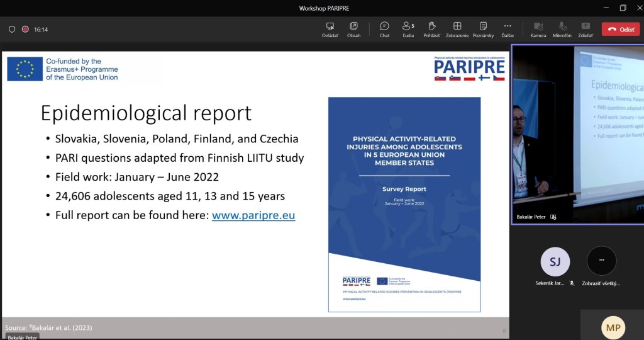Show the Ľudia participants list
The height and width of the screenshot is (340, 644).
408,29
